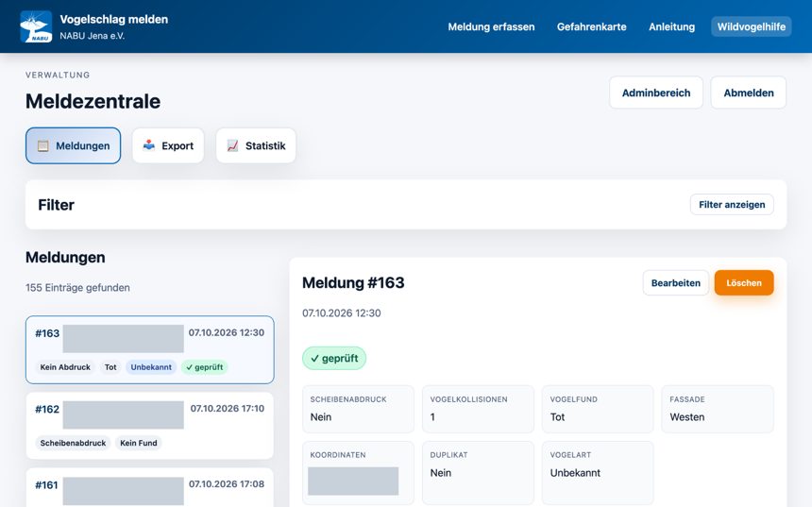This screenshot has height=507, width=812.
Task: Click the Duplikat detail card
Action: [x=478, y=472]
